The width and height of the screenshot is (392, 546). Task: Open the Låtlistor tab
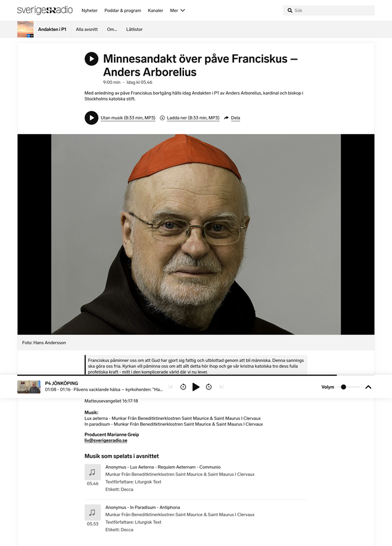pos(135,29)
